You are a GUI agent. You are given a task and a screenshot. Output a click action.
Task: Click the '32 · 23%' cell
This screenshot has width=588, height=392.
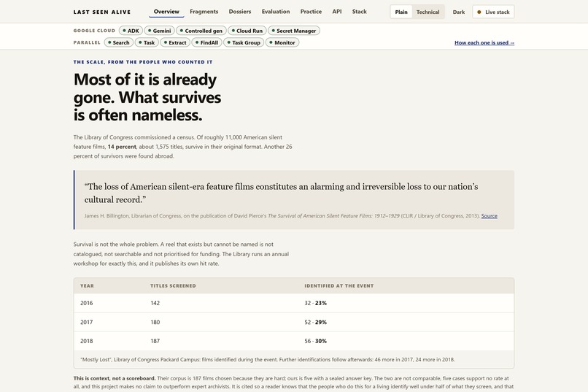[315, 303]
